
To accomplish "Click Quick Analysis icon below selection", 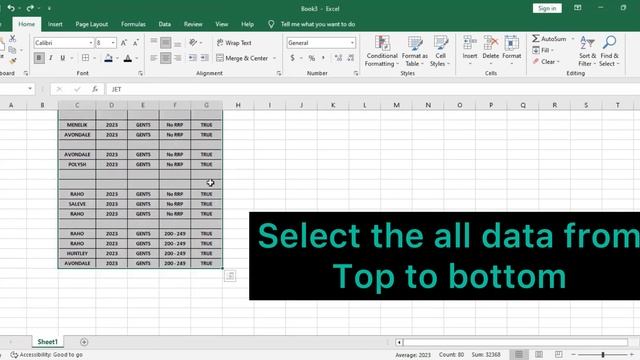I will (230, 276).
